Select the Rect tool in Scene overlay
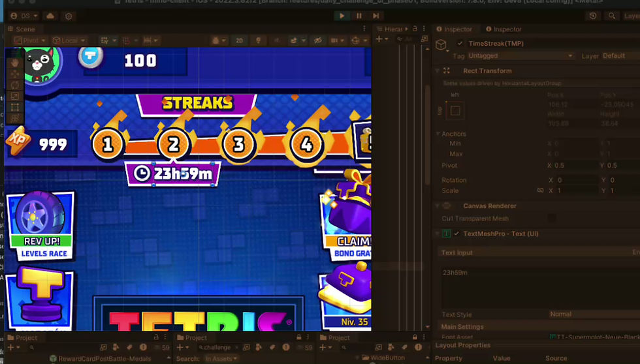 click(x=14, y=107)
